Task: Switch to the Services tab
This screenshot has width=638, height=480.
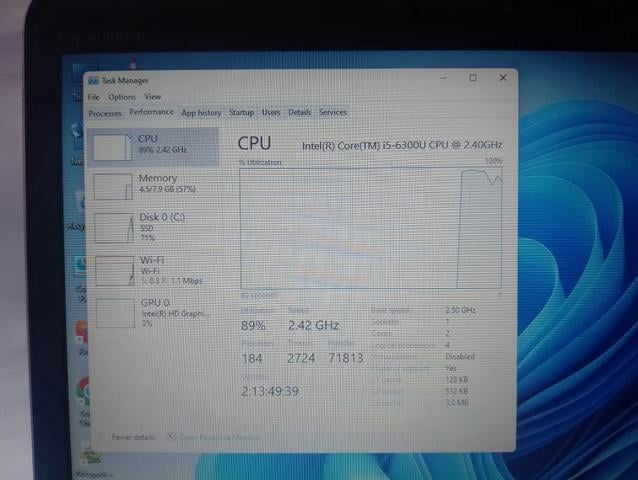Action: tap(333, 112)
